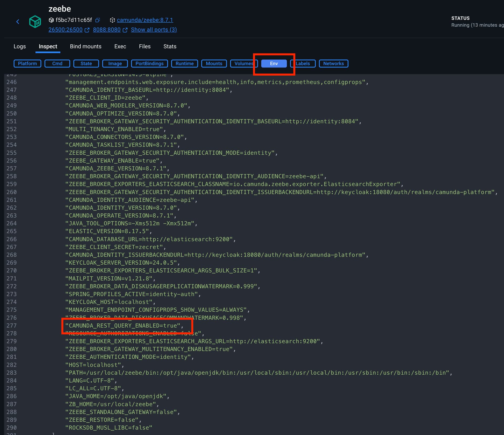Viewport: 504px width, 435px height.
Task: Click the SPRING_PROFILES_ACTIVE=identity-auth line
Action: click(133, 294)
